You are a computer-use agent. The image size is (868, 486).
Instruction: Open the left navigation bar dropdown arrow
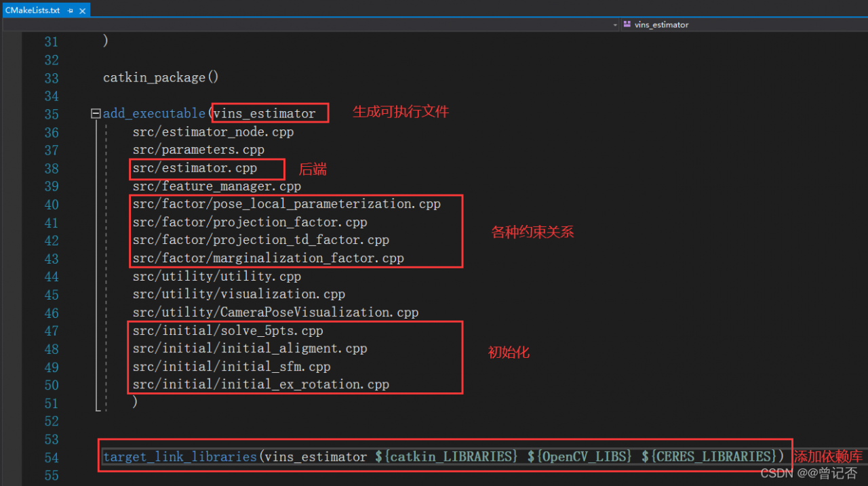point(615,24)
